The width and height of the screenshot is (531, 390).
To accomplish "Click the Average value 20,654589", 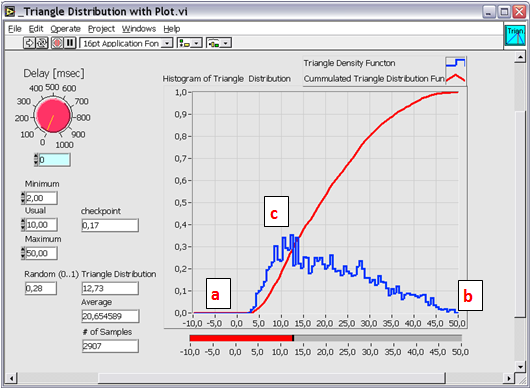I will pyautogui.click(x=110, y=316).
